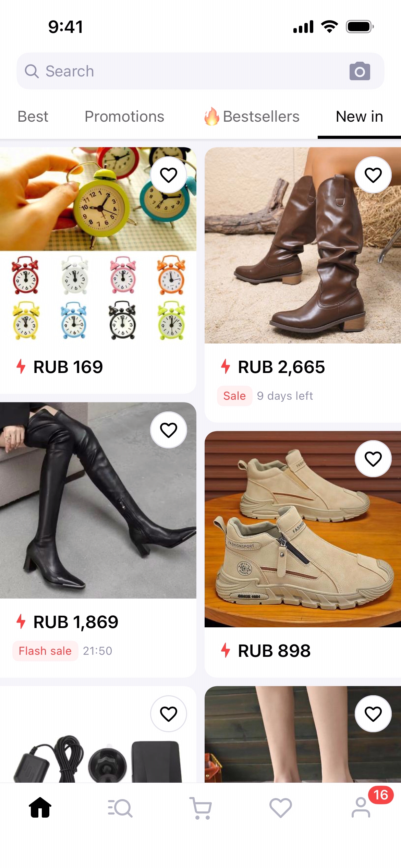This screenshot has height=868, width=401.
Task: Focus the Search input field
Action: (200, 71)
